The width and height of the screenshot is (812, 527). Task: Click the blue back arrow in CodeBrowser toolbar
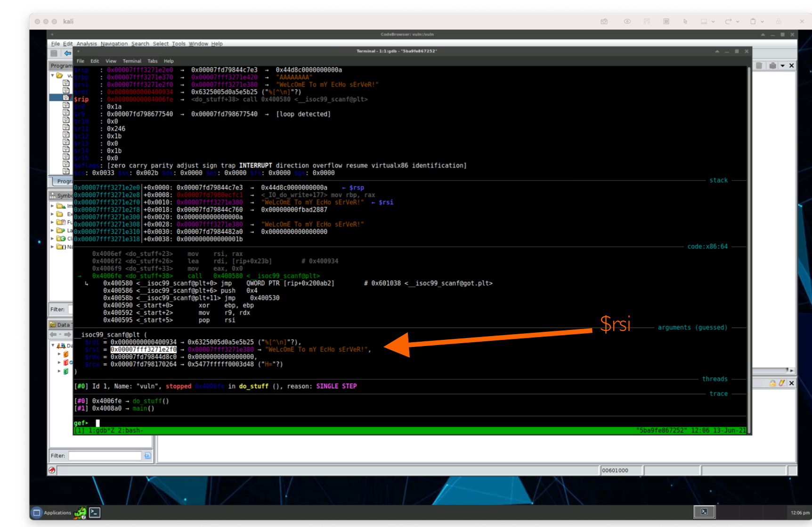pyautogui.click(x=68, y=53)
